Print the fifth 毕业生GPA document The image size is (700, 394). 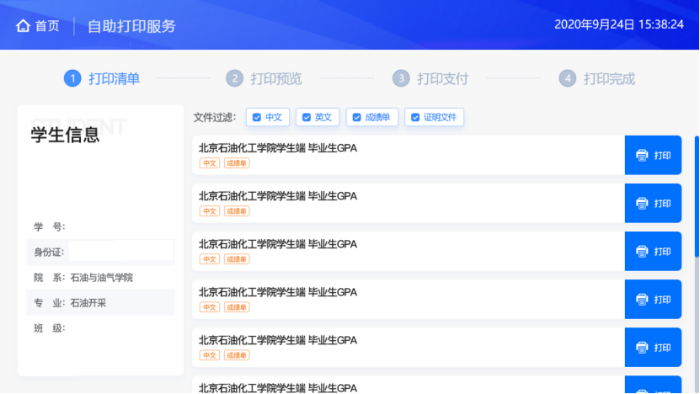pyautogui.click(x=653, y=348)
